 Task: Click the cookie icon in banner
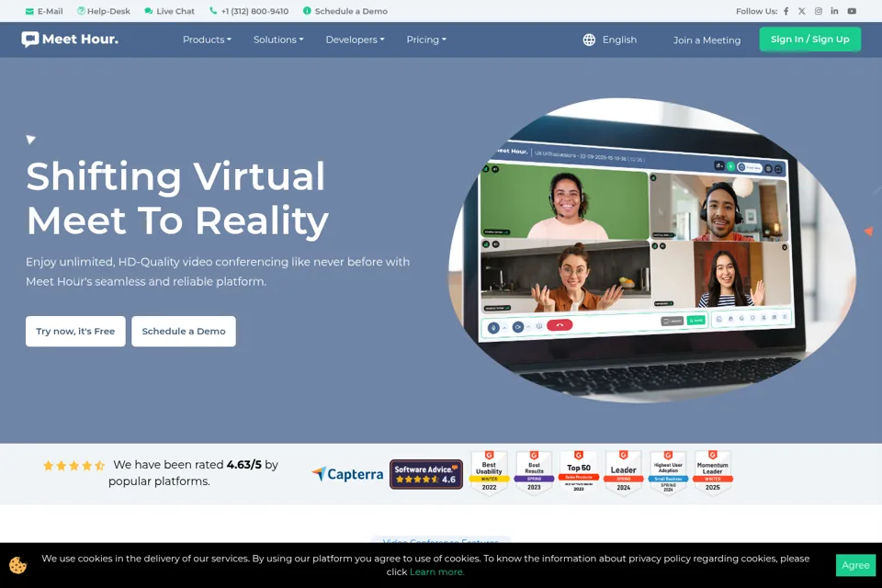tap(18, 565)
